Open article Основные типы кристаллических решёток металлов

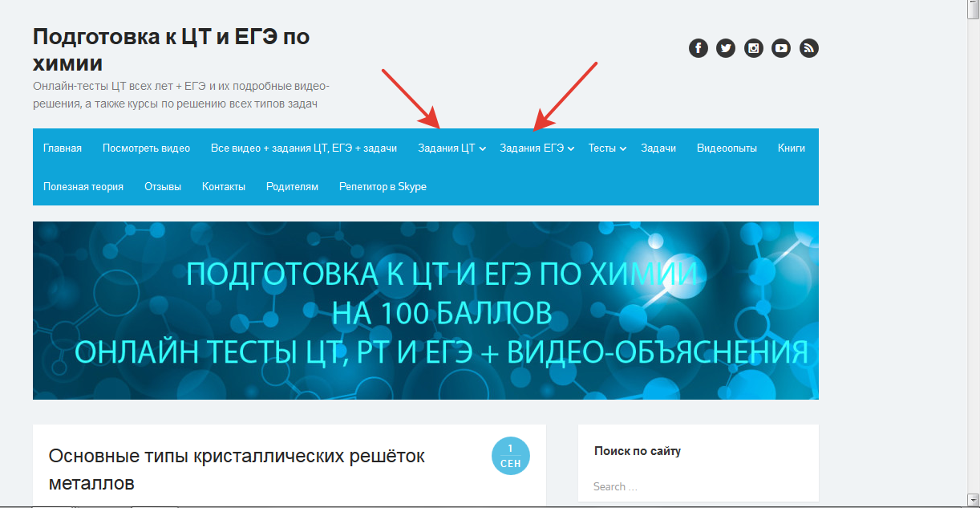[x=237, y=469]
